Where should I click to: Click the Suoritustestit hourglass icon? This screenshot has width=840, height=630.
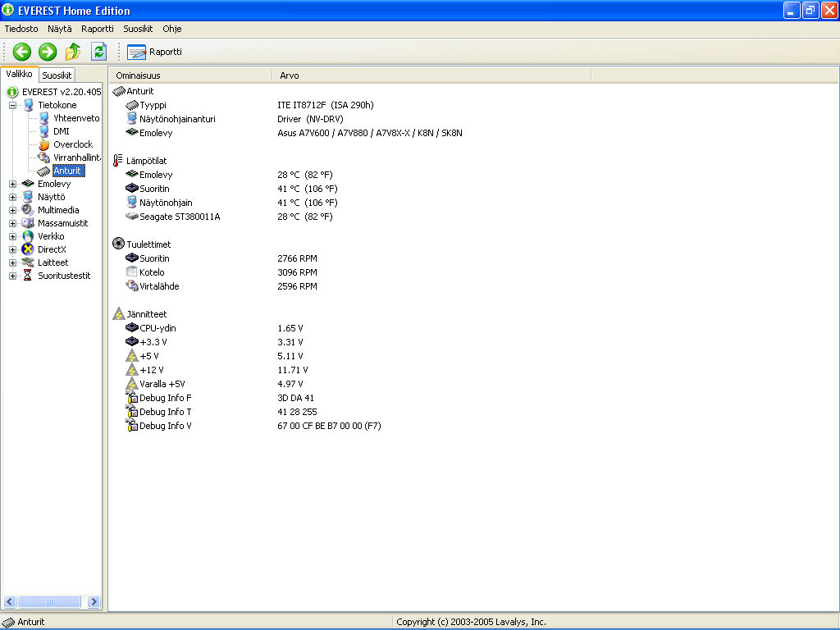[x=28, y=276]
